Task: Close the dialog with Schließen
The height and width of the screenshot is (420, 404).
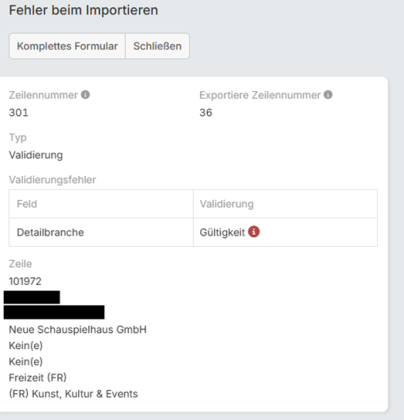Action: pos(157,46)
